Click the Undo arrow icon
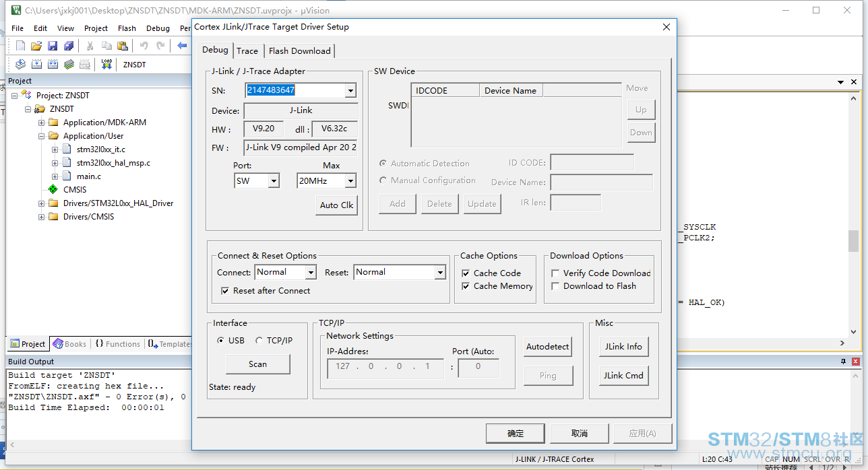The height and width of the screenshot is (470, 868). pos(144,46)
